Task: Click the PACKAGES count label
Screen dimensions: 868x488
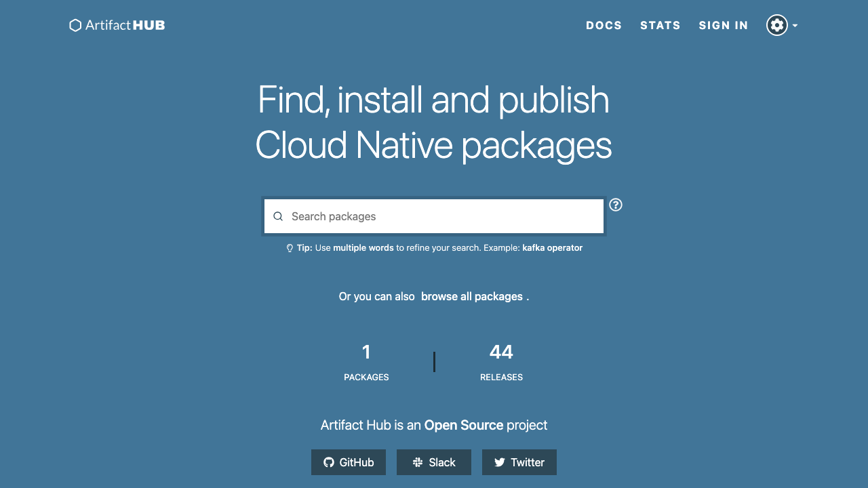Action: coord(366,378)
